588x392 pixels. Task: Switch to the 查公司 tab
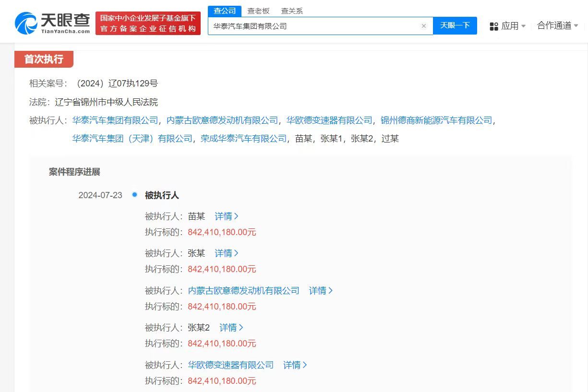(225, 11)
